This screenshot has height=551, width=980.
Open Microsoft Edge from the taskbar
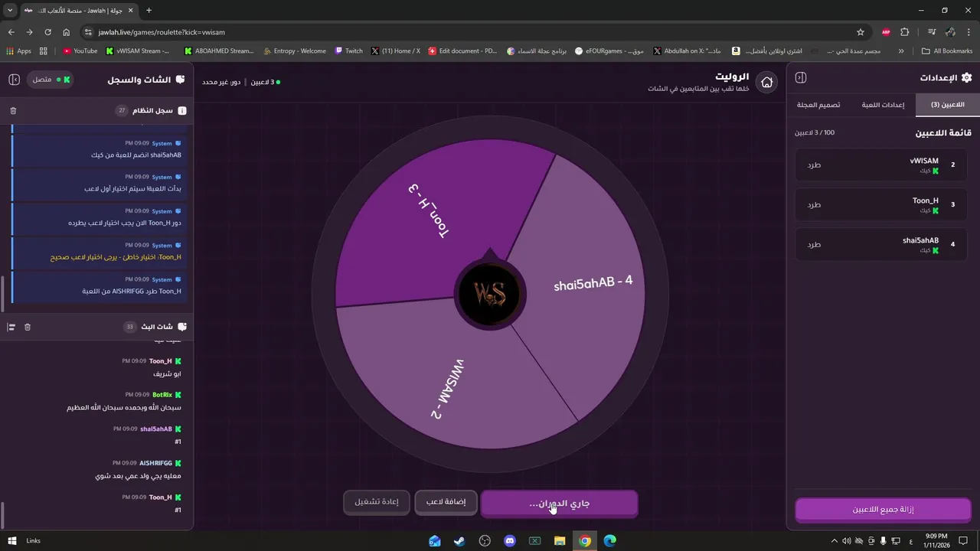coord(610,541)
